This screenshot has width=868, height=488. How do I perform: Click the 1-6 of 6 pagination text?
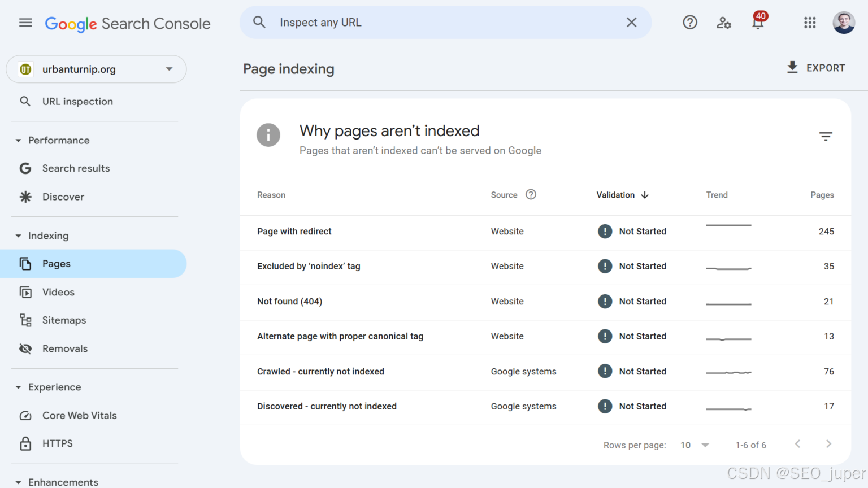[x=751, y=445]
